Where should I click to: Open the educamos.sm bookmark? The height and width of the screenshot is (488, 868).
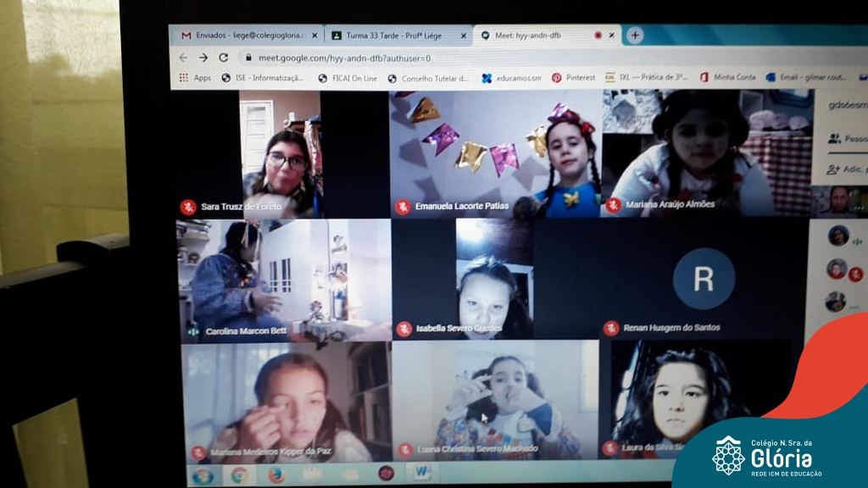[x=511, y=78]
